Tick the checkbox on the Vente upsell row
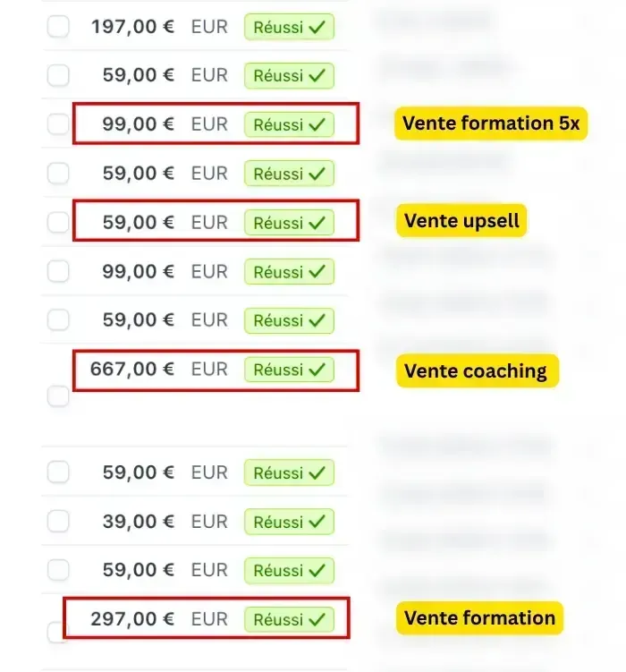626x672 pixels. tap(58, 222)
